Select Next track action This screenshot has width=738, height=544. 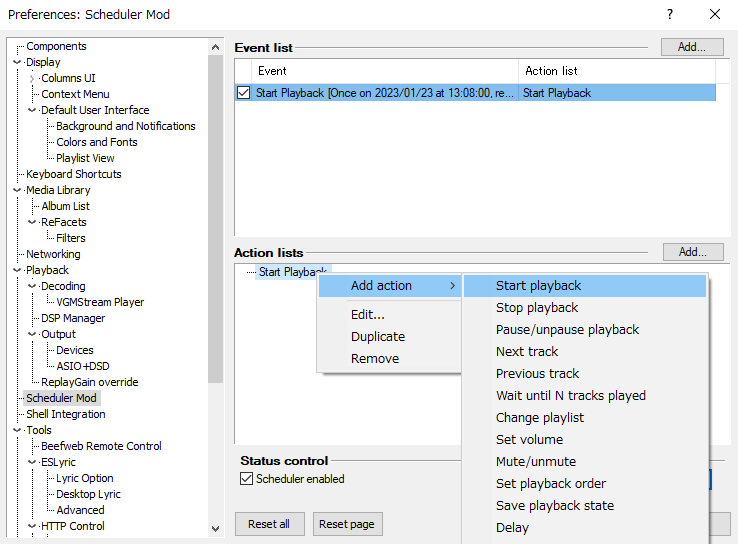coord(585,352)
